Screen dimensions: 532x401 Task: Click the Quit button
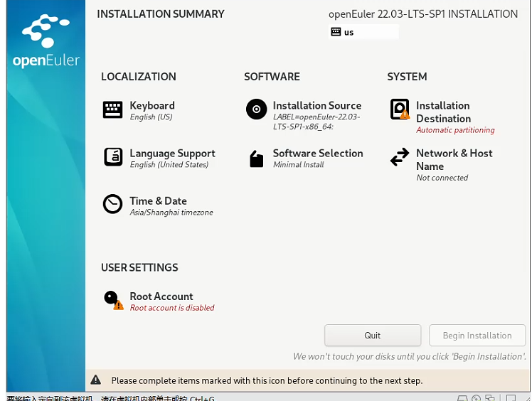click(373, 335)
